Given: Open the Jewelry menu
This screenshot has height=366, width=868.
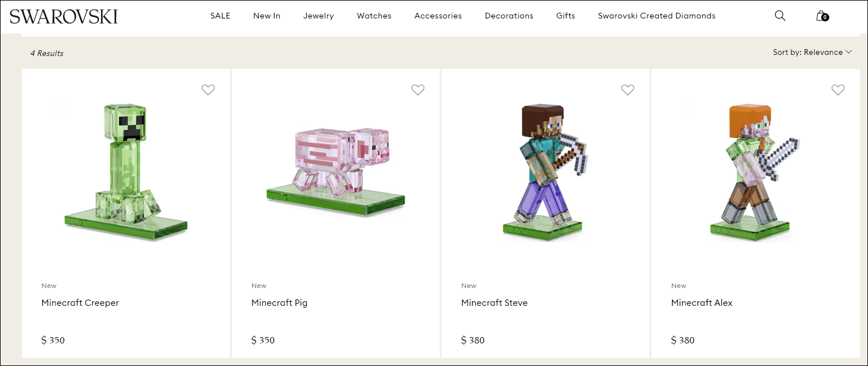Looking at the screenshot, I should click(x=318, y=16).
